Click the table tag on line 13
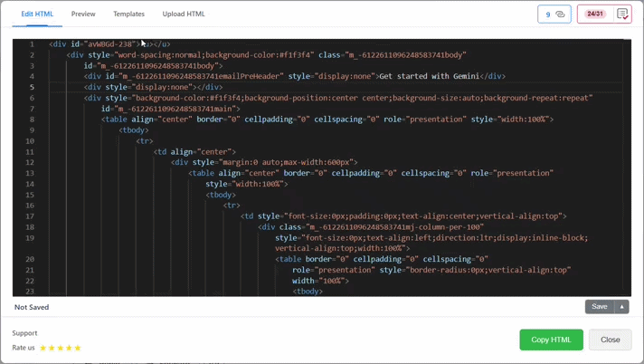 click(x=201, y=173)
